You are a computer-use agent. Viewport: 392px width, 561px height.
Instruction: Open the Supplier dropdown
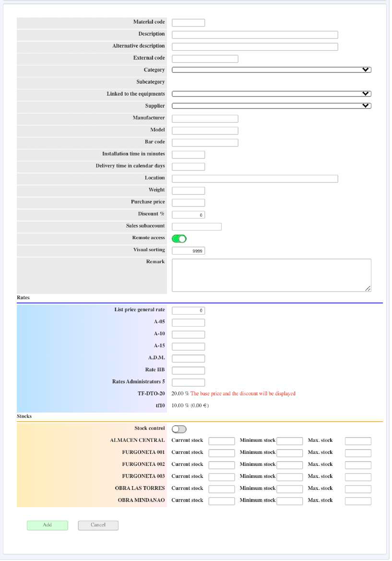pos(271,106)
